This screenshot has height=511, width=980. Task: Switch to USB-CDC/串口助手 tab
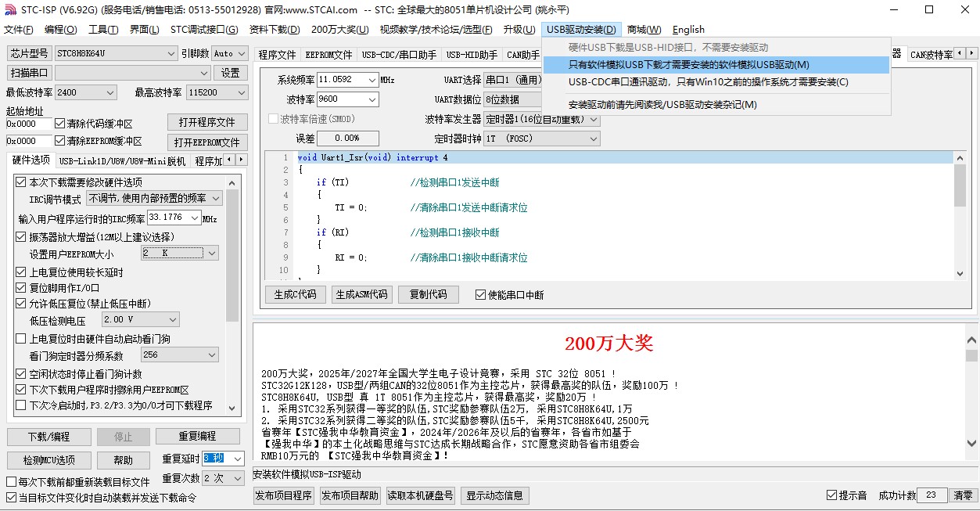click(x=399, y=55)
